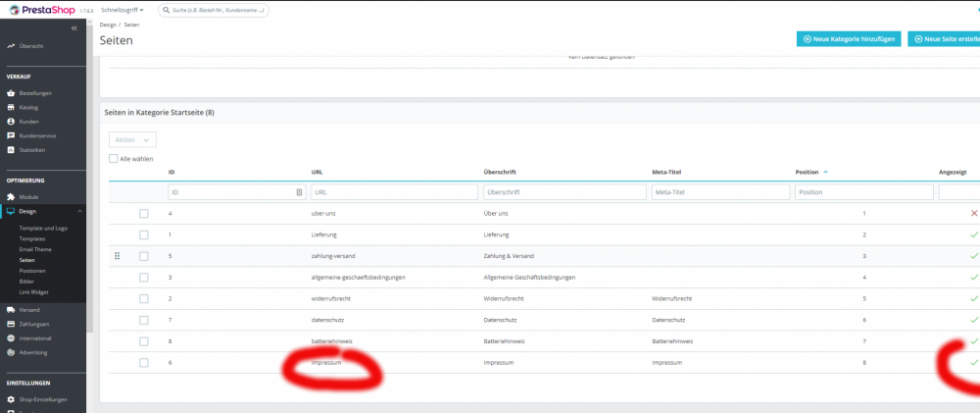
Task: Open the Schnellzugriff dropdown
Action: tap(122, 10)
